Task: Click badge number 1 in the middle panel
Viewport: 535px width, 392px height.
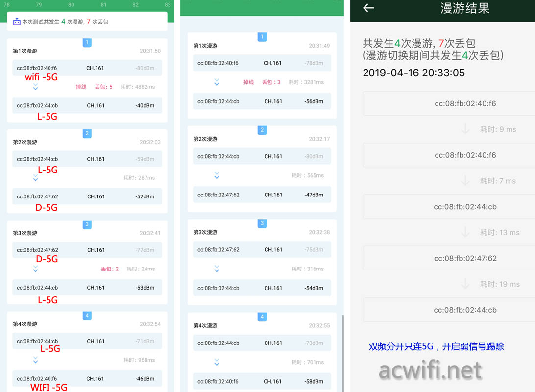Action: 262,36
